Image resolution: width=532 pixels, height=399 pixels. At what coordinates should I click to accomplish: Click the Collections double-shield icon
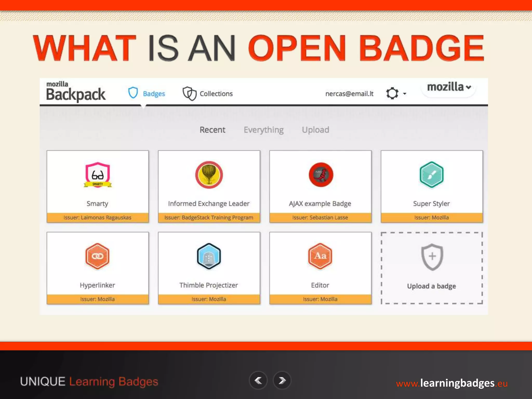pyautogui.click(x=189, y=94)
